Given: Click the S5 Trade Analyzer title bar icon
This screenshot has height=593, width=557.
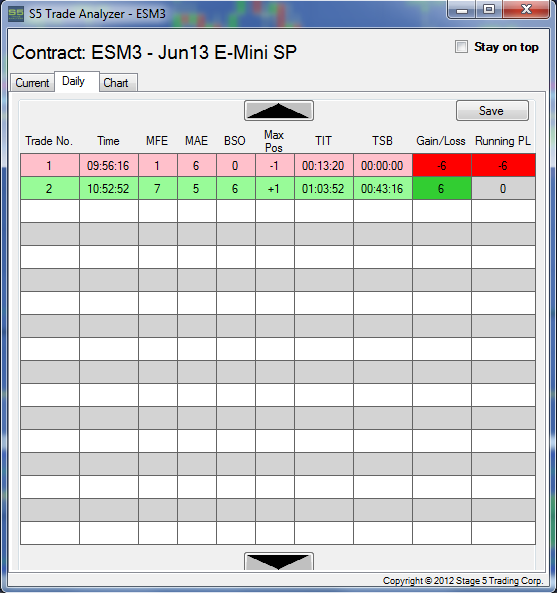Looking at the screenshot, I should (16, 14).
